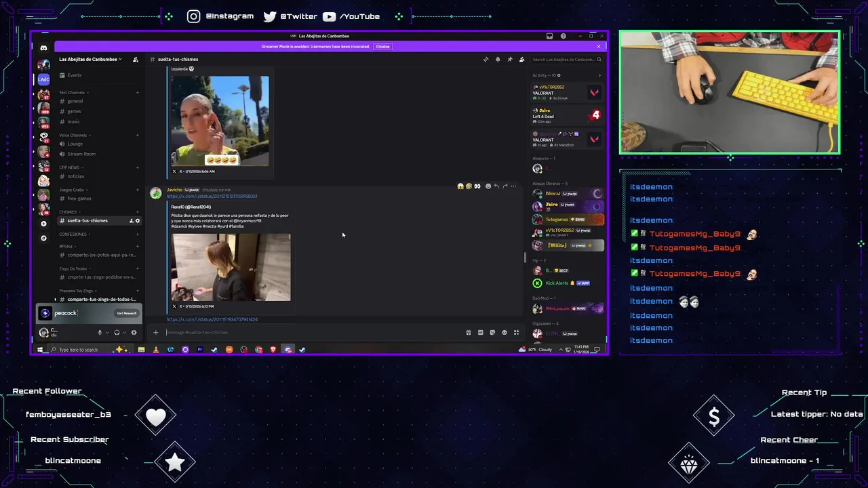Click forward arrow on Javicho message

(x=505, y=186)
